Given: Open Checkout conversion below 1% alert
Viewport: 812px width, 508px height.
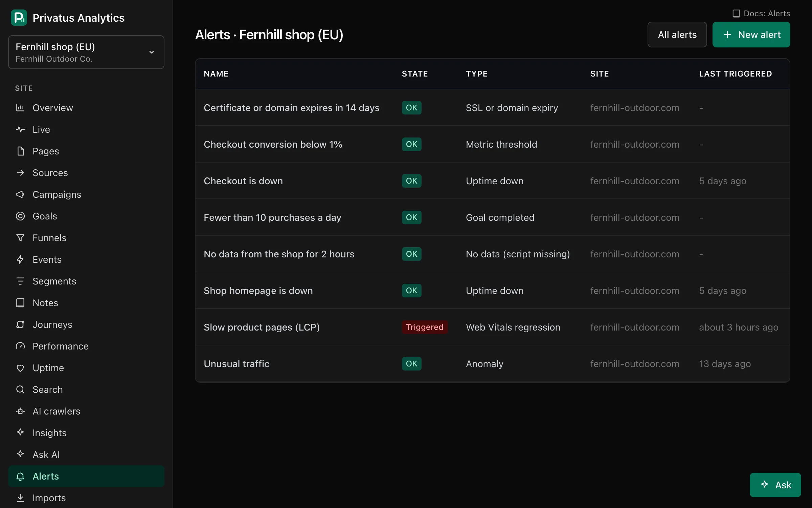Looking at the screenshot, I should [x=273, y=144].
